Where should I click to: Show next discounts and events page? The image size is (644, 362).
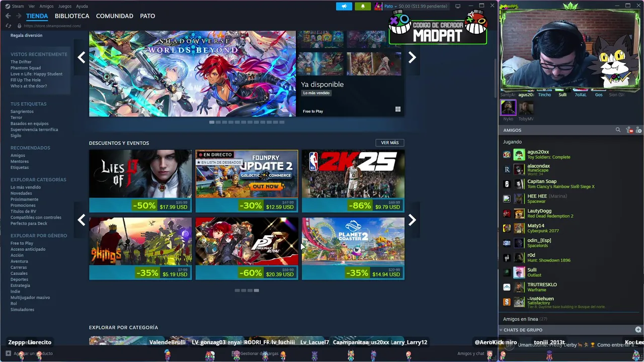tap(412, 220)
